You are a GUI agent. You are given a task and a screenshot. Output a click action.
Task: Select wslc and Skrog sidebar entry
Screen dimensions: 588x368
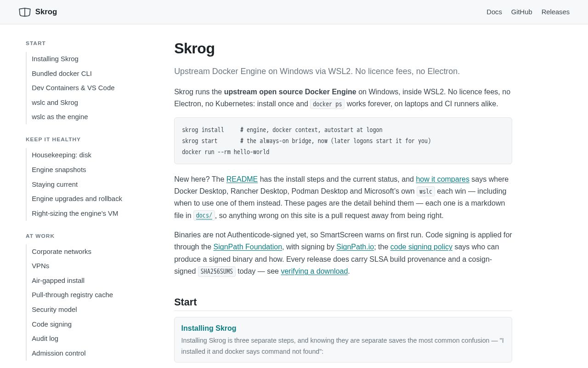point(55,103)
